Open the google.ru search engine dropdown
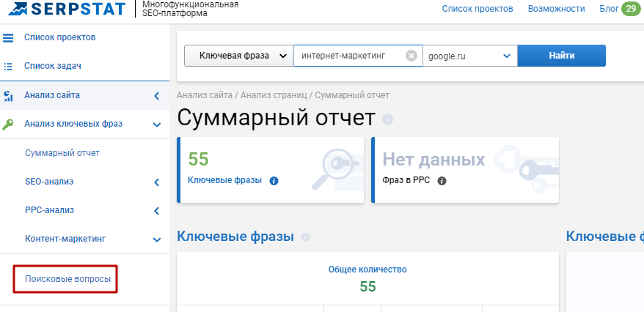 [x=470, y=56]
